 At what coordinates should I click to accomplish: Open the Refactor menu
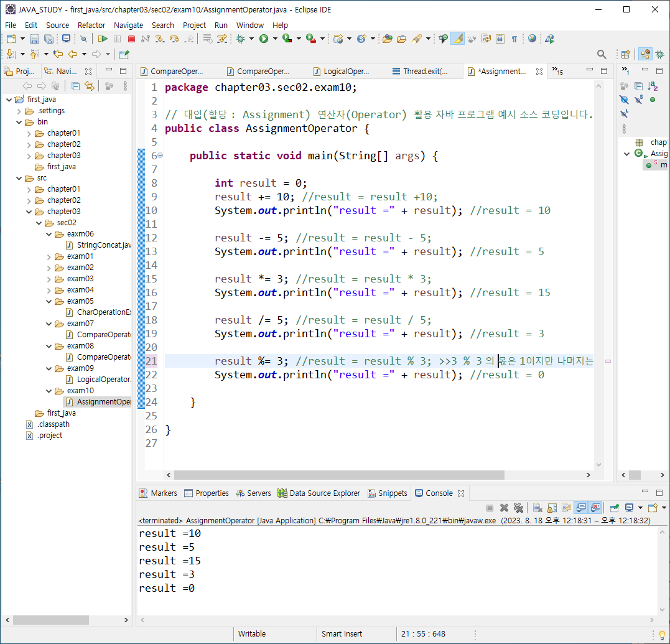point(91,26)
